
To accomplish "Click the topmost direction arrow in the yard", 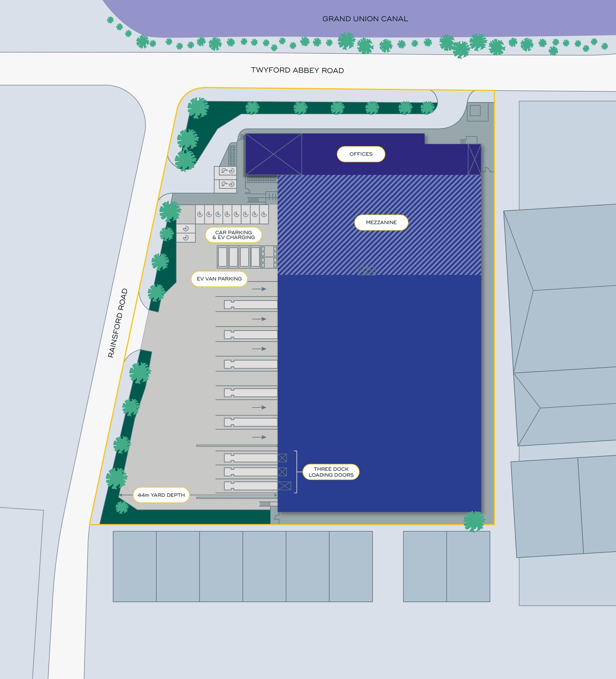I will tap(259, 289).
